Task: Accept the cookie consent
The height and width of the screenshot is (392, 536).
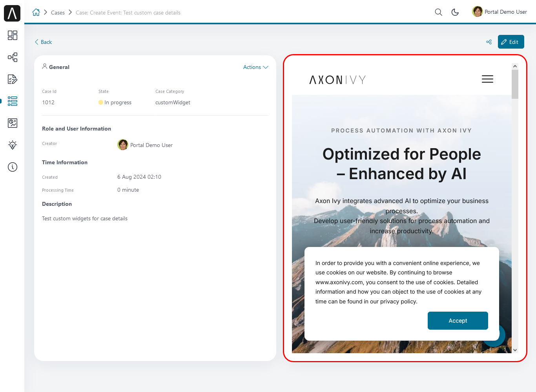Action: click(458, 321)
